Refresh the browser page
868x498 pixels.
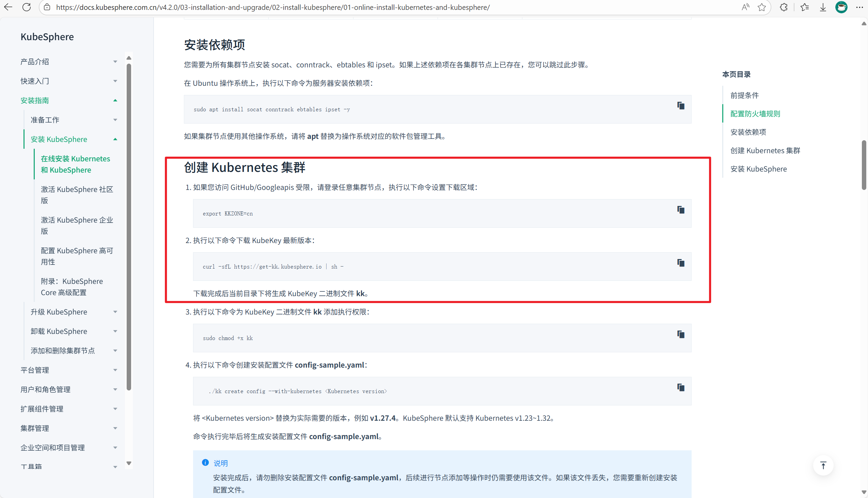tap(26, 7)
